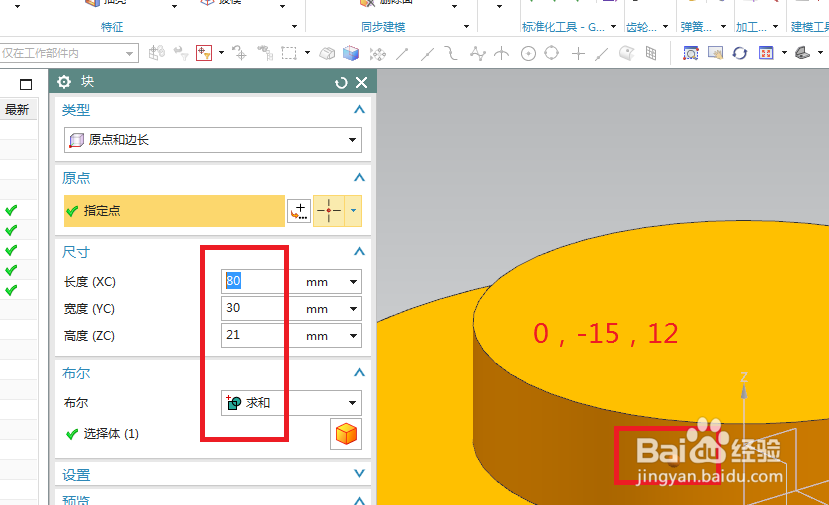The image size is (829, 505).
Task: Expand the 设置 section
Action: (360, 474)
